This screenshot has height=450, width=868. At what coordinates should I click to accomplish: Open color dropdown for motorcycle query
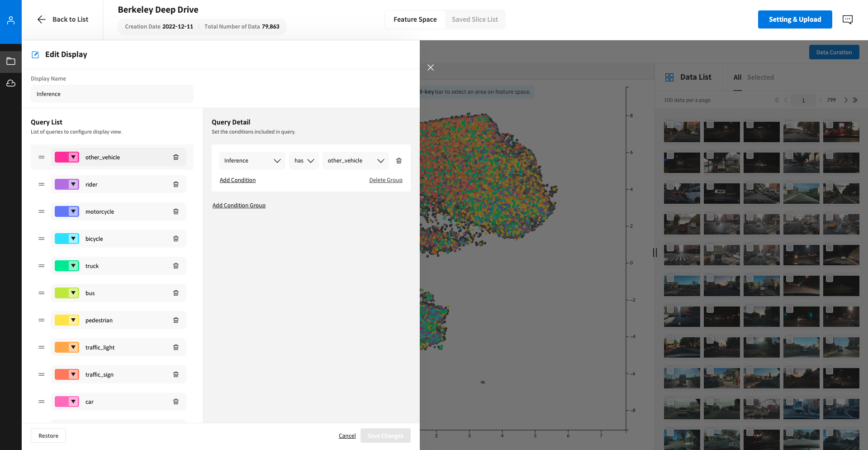point(73,211)
